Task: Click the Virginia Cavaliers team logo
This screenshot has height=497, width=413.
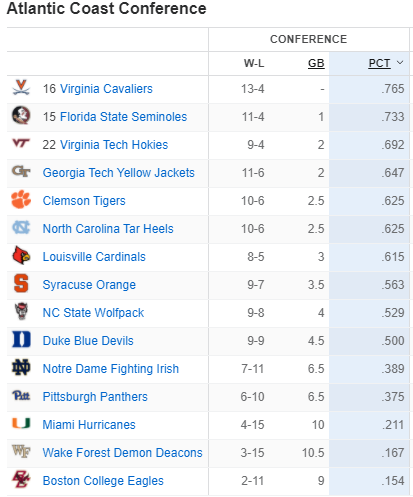Action: tap(21, 88)
